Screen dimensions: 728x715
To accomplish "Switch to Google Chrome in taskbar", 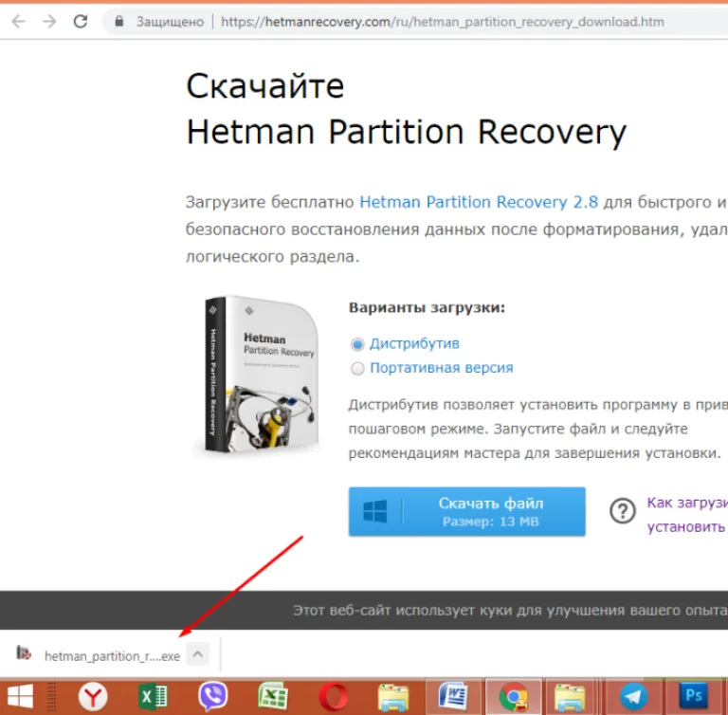I will pos(513,697).
